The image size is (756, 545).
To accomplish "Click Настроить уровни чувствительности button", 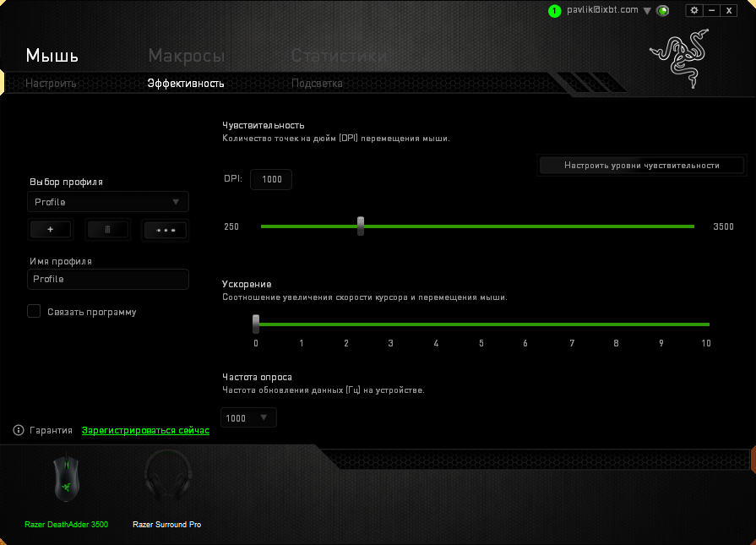I will pyautogui.click(x=642, y=166).
